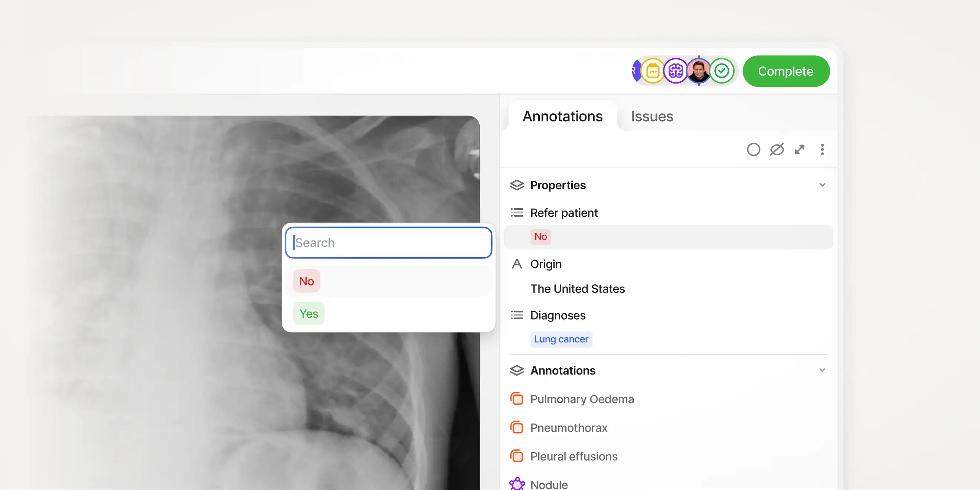Toggle hide annotations eye-slash icon
The width and height of the screenshot is (980, 490).
point(777,150)
